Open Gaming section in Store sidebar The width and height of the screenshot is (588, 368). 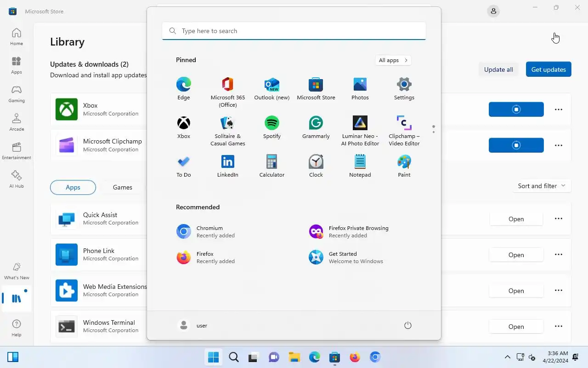(x=17, y=94)
